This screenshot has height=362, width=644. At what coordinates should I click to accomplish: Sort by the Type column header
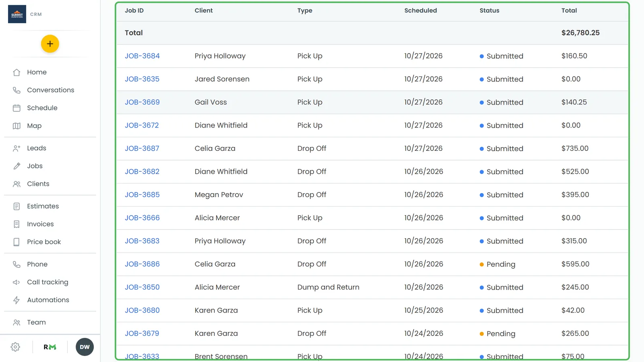pyautogui.click(x=305, y=10)
